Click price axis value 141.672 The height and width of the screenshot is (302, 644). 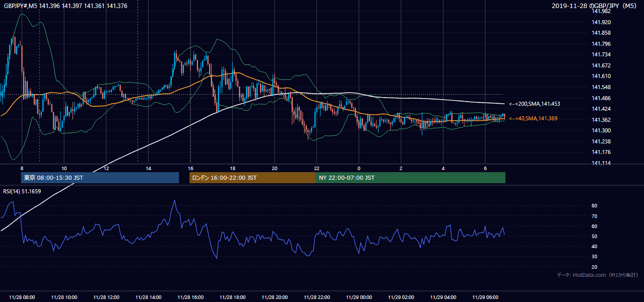601,65
